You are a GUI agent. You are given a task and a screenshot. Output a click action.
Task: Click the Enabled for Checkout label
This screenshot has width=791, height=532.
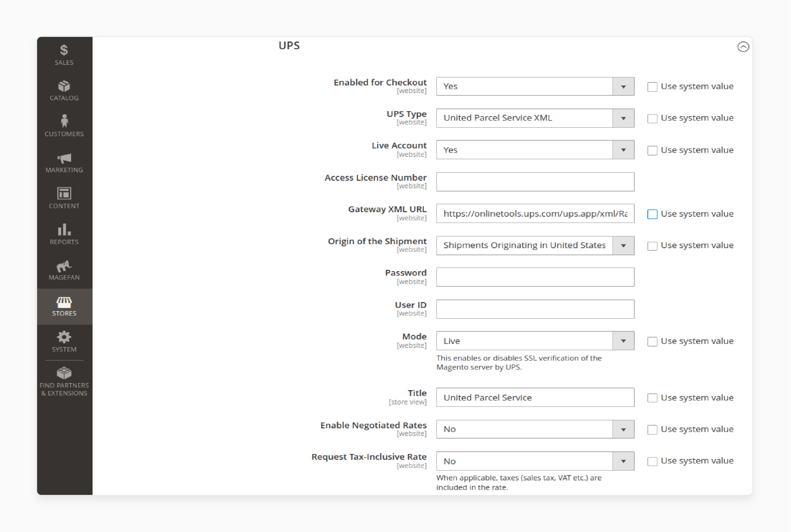pos(380,83)
